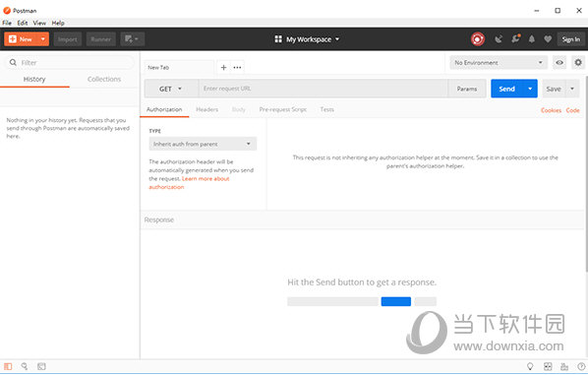Screen dimensions: 588x375
Task: Click the Cookies link
Action: pos(551,110)
